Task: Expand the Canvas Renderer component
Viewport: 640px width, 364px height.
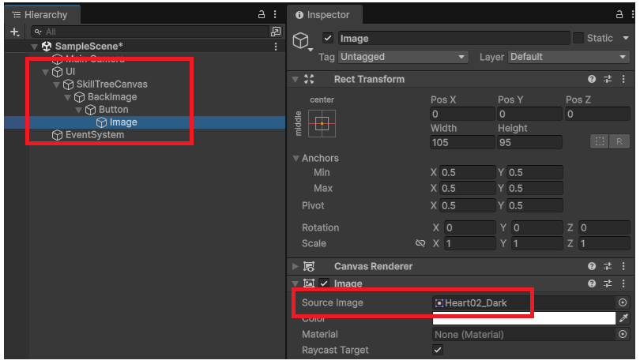Action: (x=295, y=266)
